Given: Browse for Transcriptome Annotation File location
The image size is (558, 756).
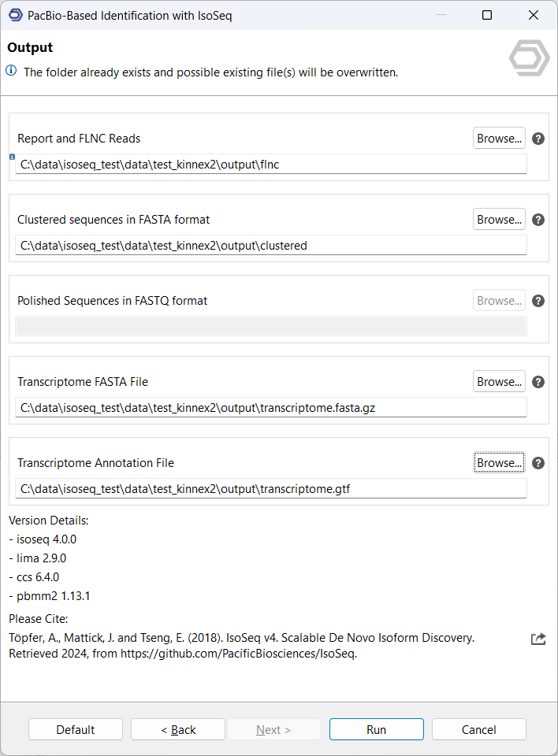Looking at the screenshot, I should tap(499, 463).
